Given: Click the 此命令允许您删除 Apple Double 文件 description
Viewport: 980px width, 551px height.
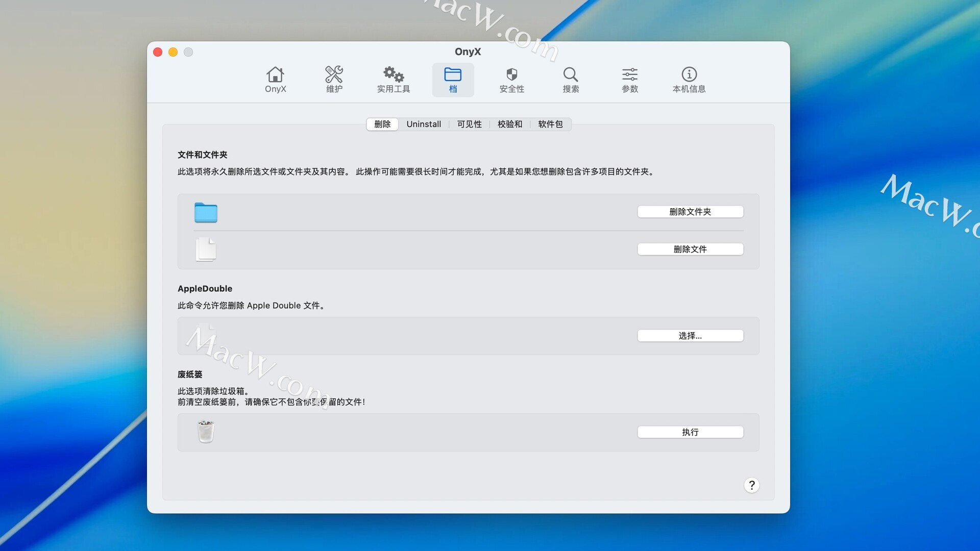Looking at the screenshot, I should [x=252, y=305].
